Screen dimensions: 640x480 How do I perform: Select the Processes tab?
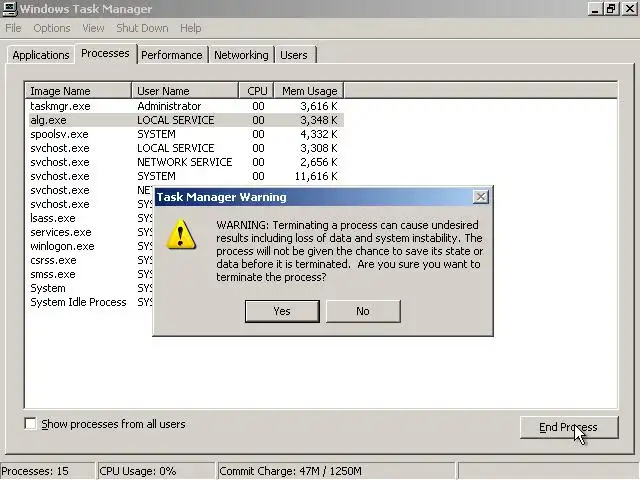click(105, 53)
